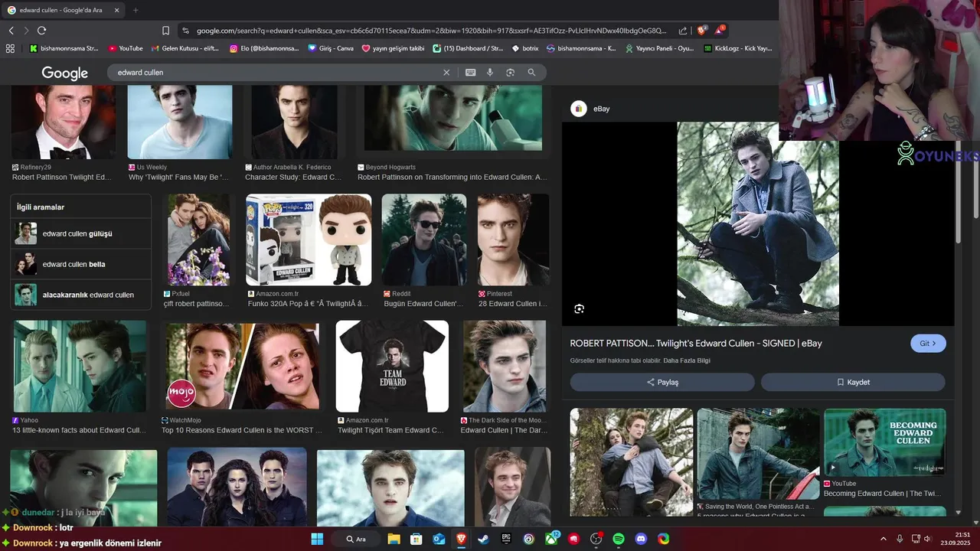Select related search 'alacakaranlık edward cullen'

(x=80, y=295)
